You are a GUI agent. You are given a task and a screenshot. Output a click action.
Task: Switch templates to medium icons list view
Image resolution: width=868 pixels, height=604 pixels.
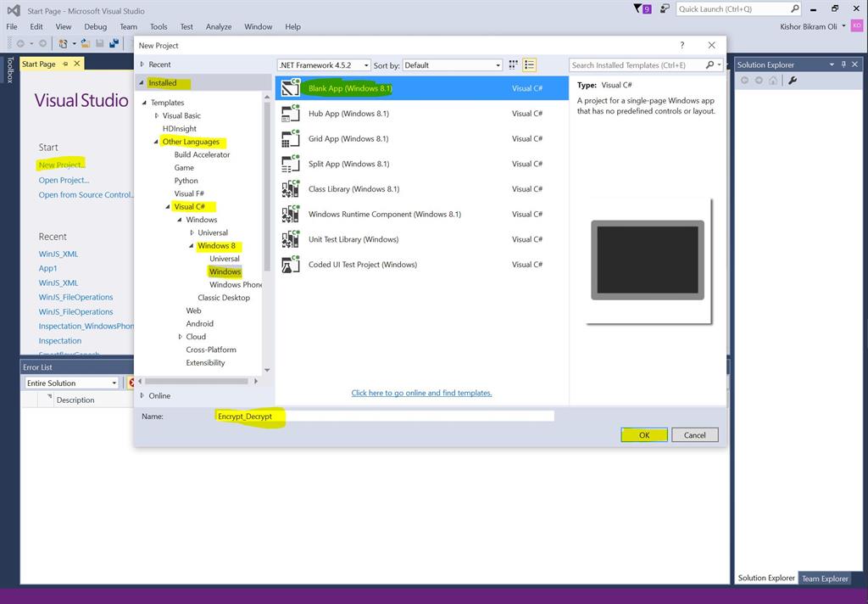point(529,64)
